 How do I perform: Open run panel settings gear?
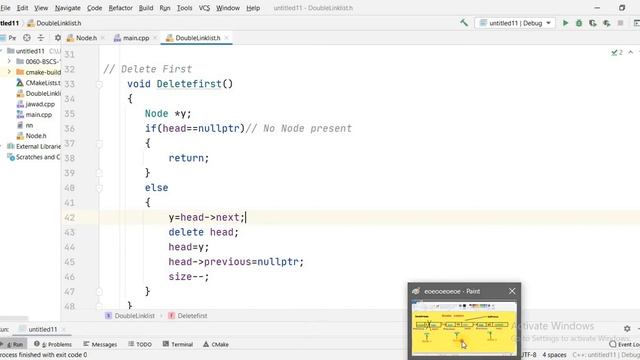(x=627, y=329)
